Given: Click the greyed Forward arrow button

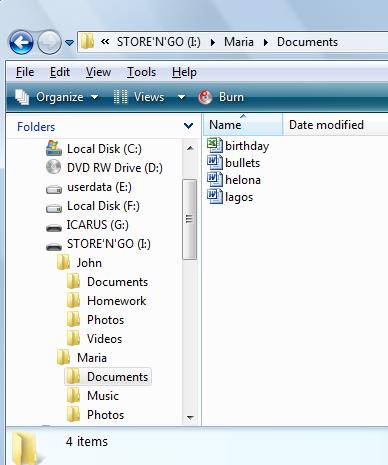Looking at the screenshot, I should (x=49, y=42).
